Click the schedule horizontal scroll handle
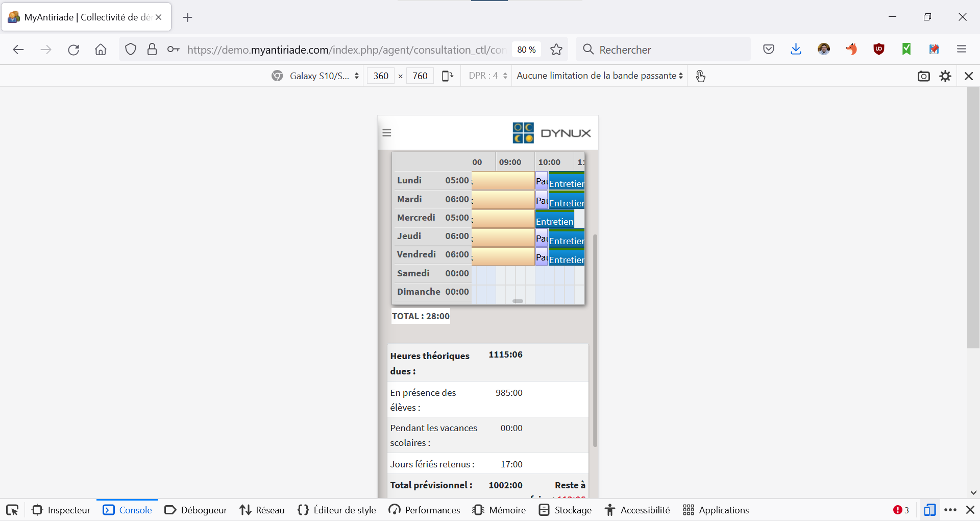The height and width of the screenshot is (521, 980). click(x=518, y=301)
